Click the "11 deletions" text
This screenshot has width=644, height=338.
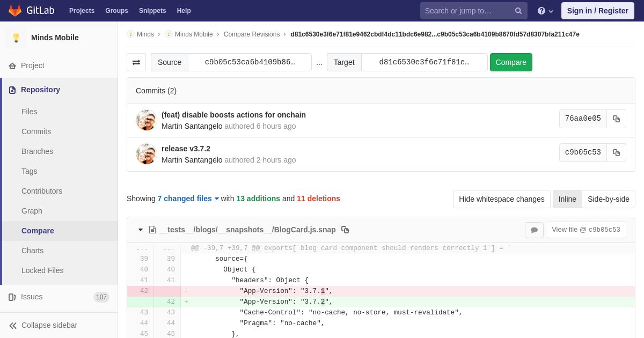click(318, 199)
